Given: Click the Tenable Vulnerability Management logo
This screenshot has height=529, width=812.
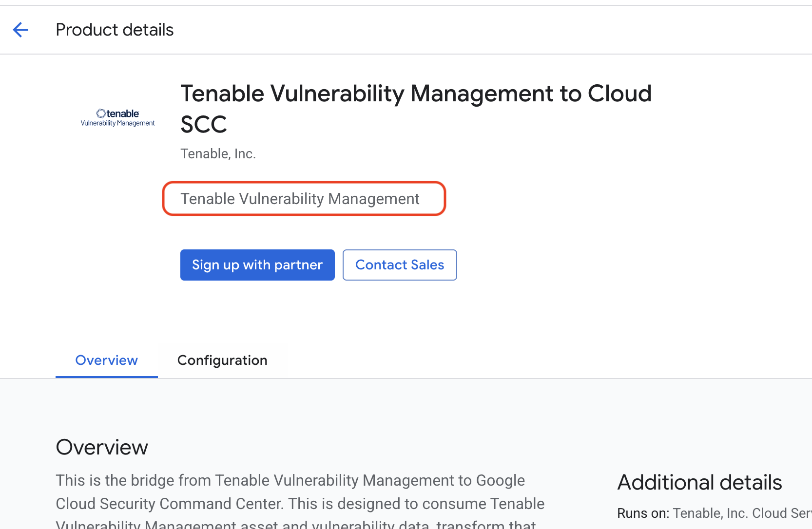Looking at the screenshot, I should click(117, 118).
